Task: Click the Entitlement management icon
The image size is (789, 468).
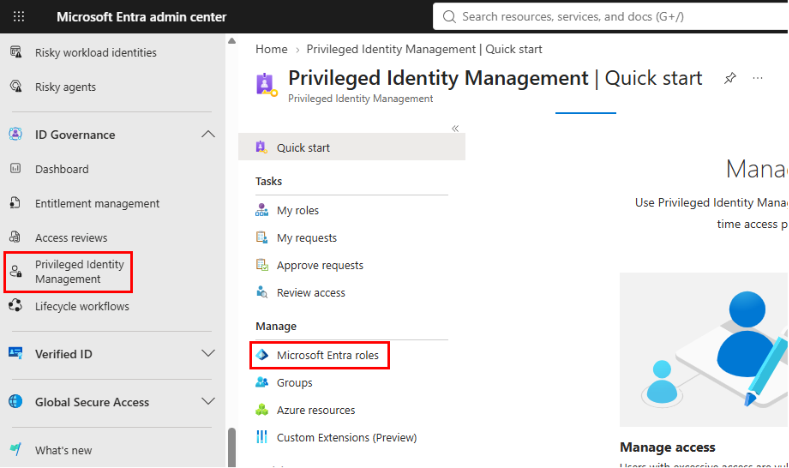Action: 15,203
